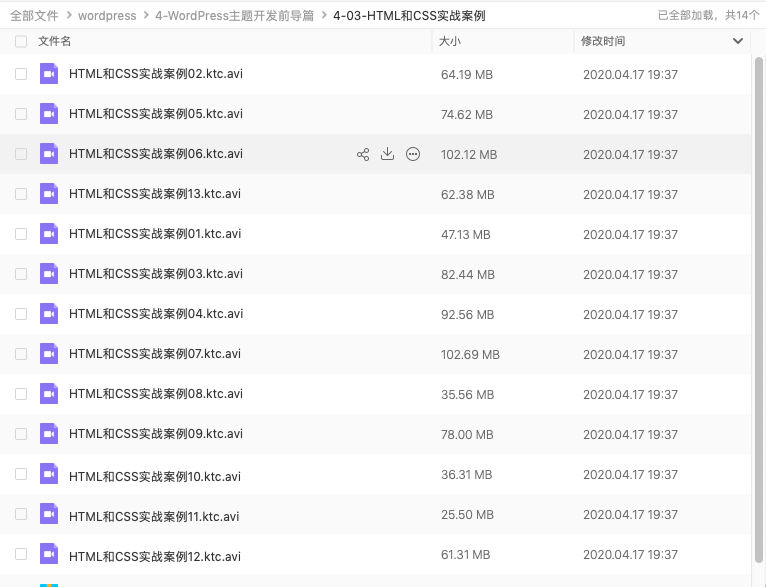Open file HTML和CSS实战案例13.ktc.avi
The image size is (766, 587).
tap(155, 194)
